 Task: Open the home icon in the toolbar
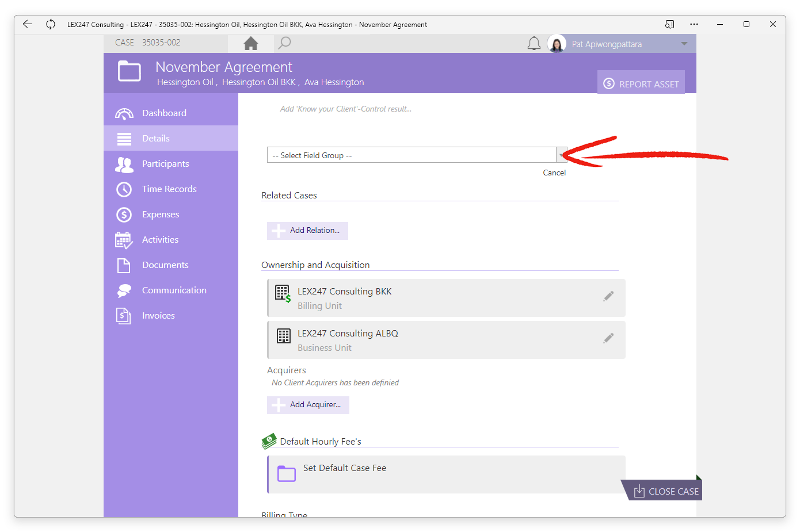click(251, 43)
